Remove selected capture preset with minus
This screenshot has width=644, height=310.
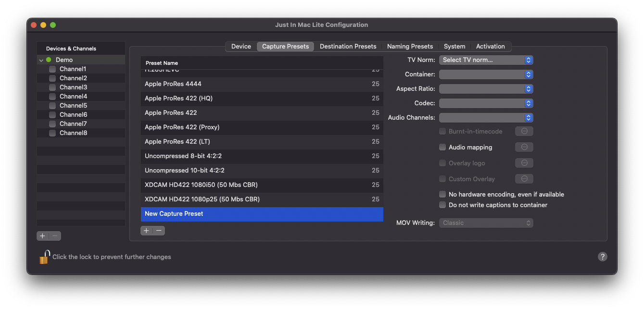tap(159, 231)
